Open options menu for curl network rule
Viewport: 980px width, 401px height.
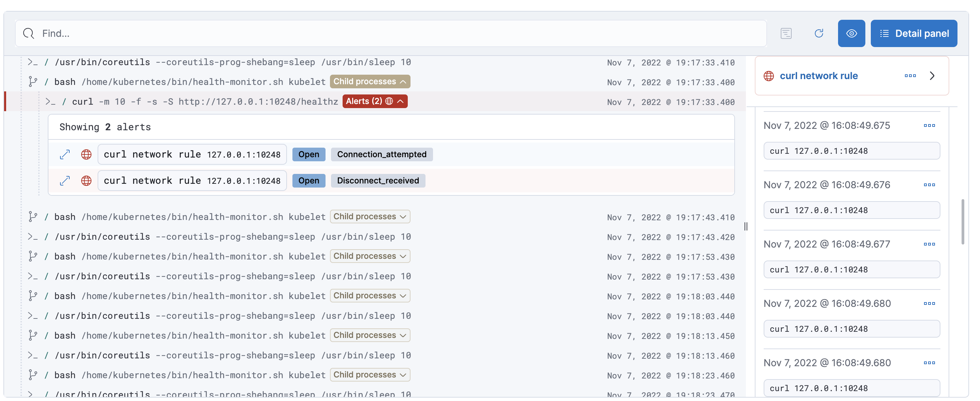(x=910, y=76)
